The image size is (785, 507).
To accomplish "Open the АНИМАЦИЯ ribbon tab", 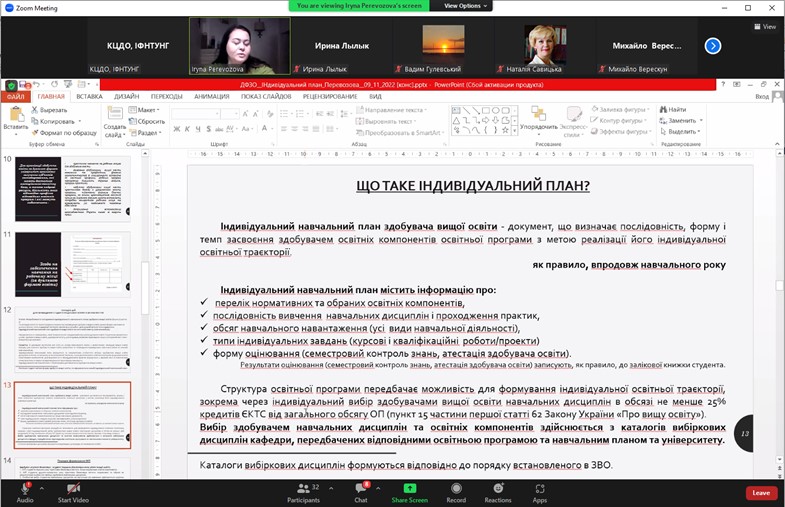I will pyautogui.click(x=211, y=97).
